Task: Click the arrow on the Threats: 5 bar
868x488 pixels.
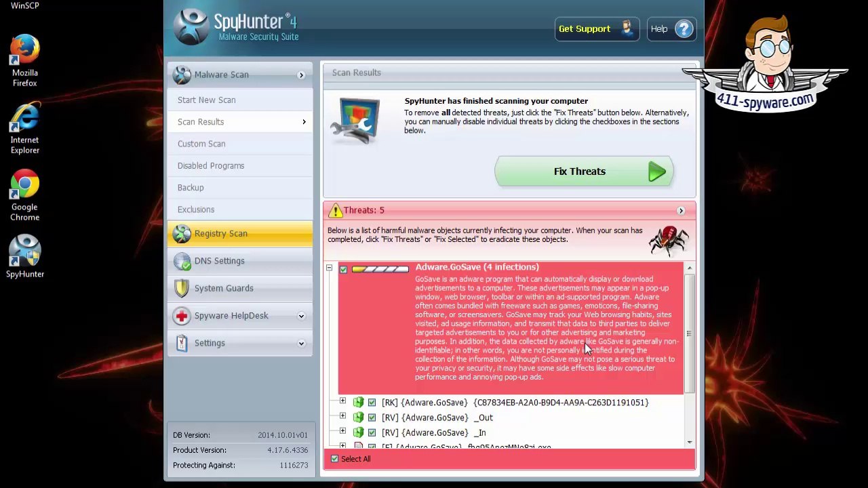Action: pyautogui.click(x=681, y=211)
